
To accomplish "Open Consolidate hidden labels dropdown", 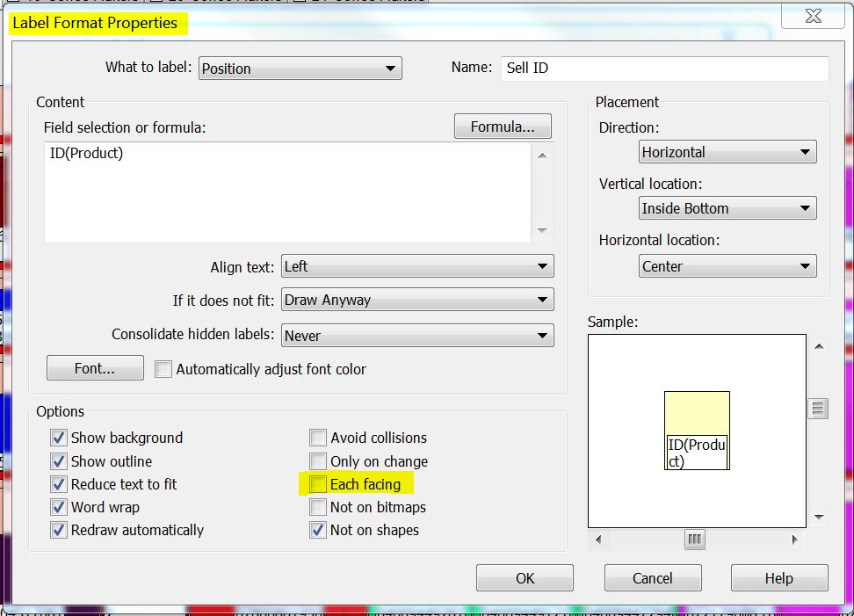I will pos(417,336).
